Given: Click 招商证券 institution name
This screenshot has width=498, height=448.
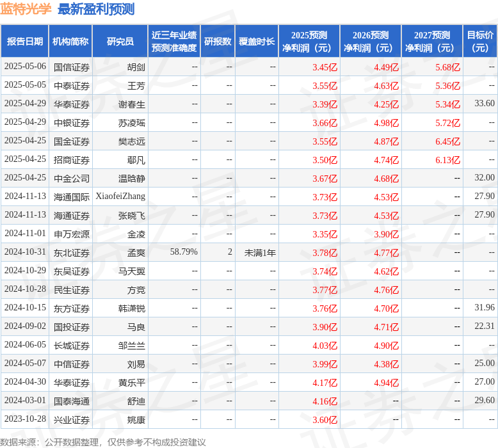Looking at the screenshot, I should pyautogui.click(x=72, y=160).
